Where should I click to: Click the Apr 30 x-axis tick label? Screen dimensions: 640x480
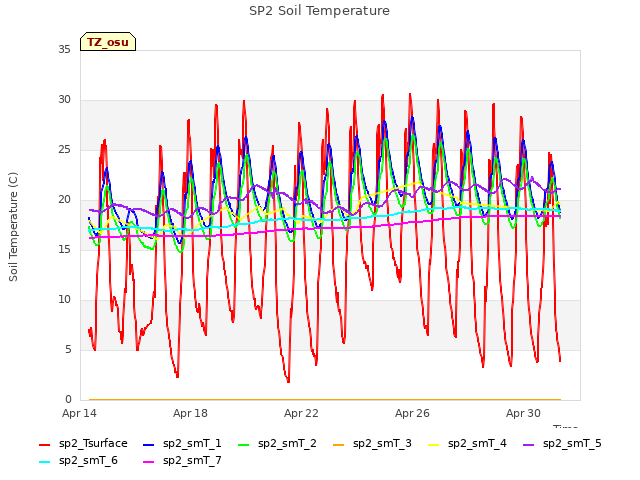(x=523, y=413)
